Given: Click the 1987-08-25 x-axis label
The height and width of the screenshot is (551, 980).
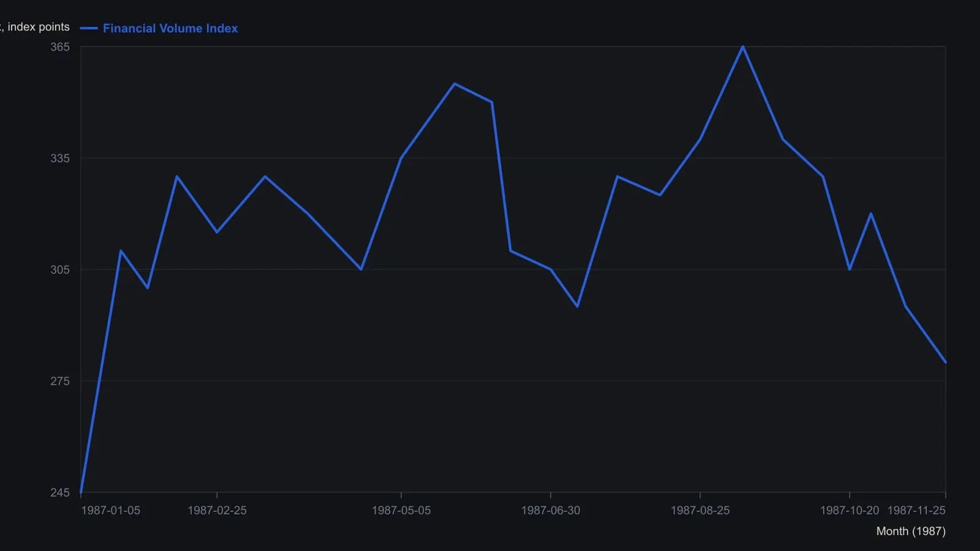Looking at the screenshot, I should coord(700,511).
